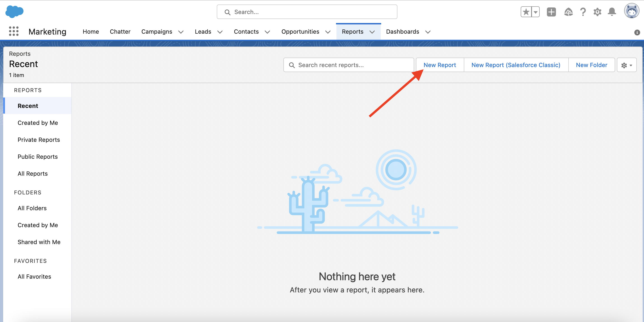
Task: Click the magnifier icon in global search
Action: [227, 12]
